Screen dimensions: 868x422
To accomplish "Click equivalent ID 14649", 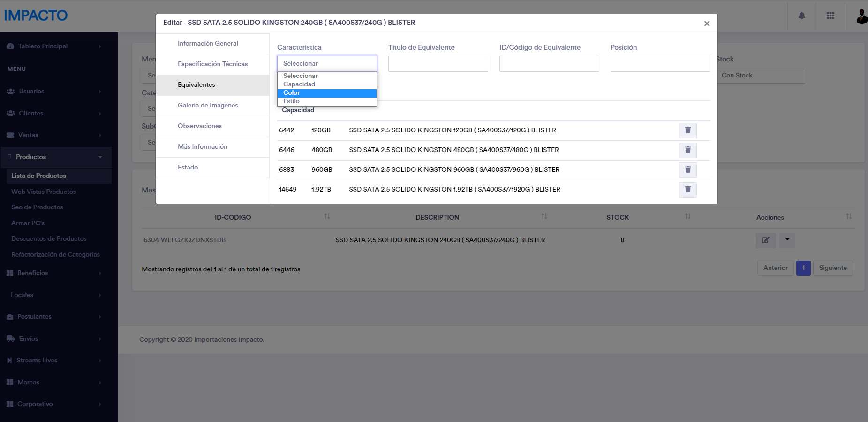I will point(287,190).
